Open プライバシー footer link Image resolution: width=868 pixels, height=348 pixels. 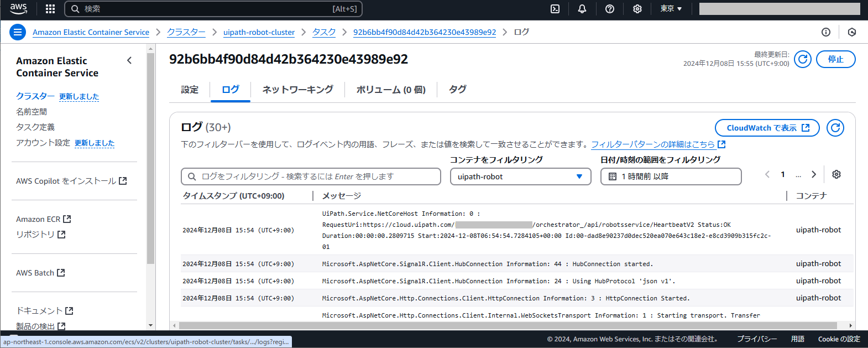(757, 339)
